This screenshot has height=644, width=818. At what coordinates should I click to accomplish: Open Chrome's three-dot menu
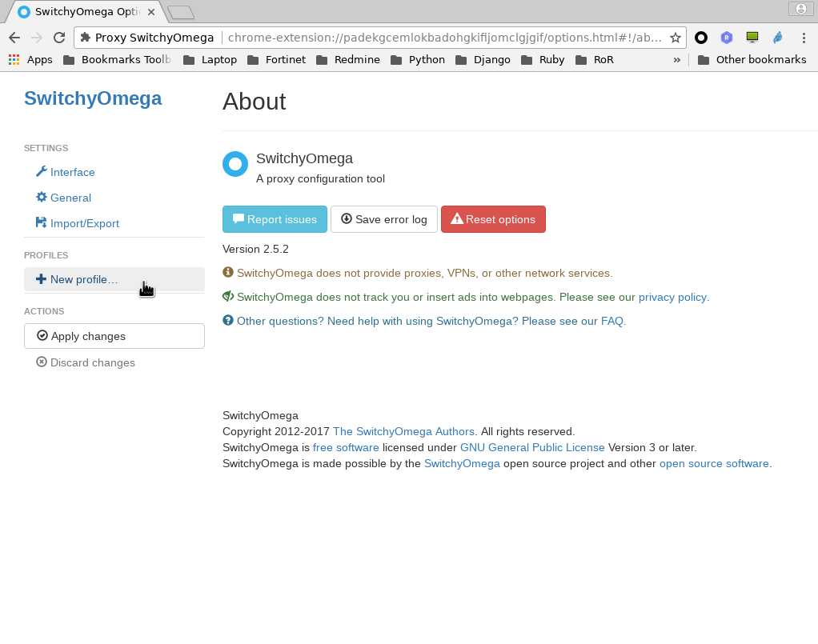803,38
